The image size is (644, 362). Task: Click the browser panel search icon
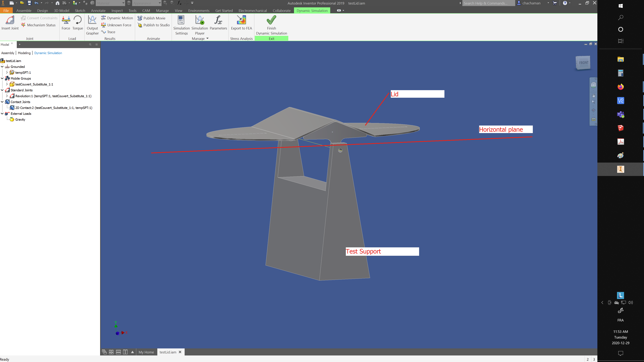90,44
